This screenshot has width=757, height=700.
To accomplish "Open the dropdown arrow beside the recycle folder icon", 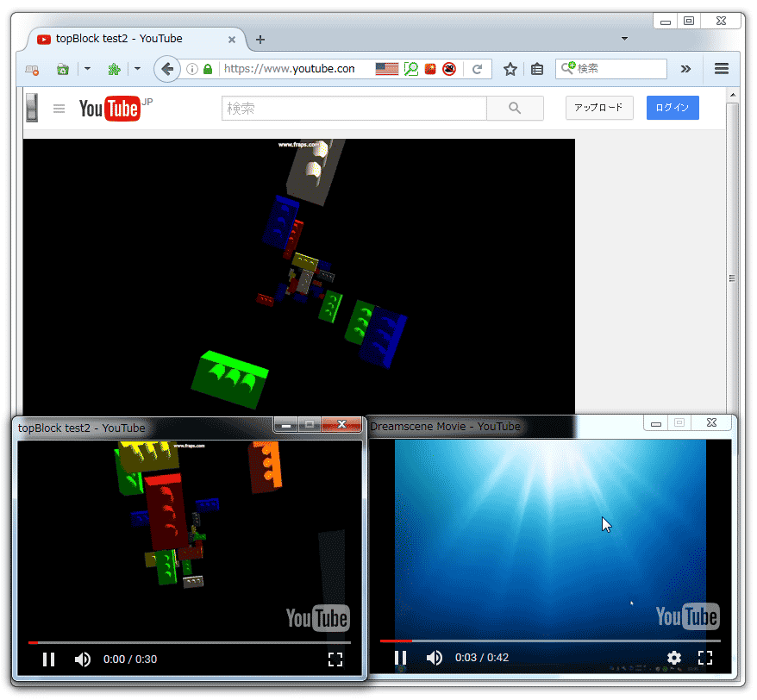I will pos(87,69).
